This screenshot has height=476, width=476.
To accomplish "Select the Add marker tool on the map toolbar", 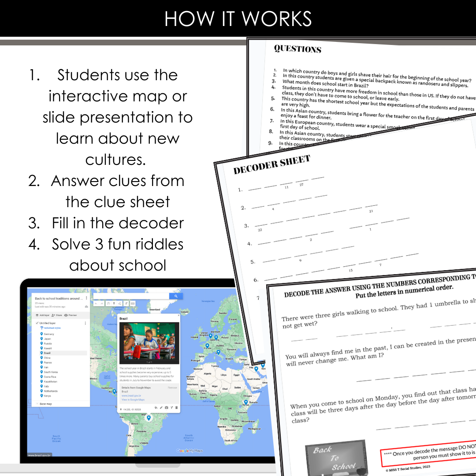I will pos(114,304).
